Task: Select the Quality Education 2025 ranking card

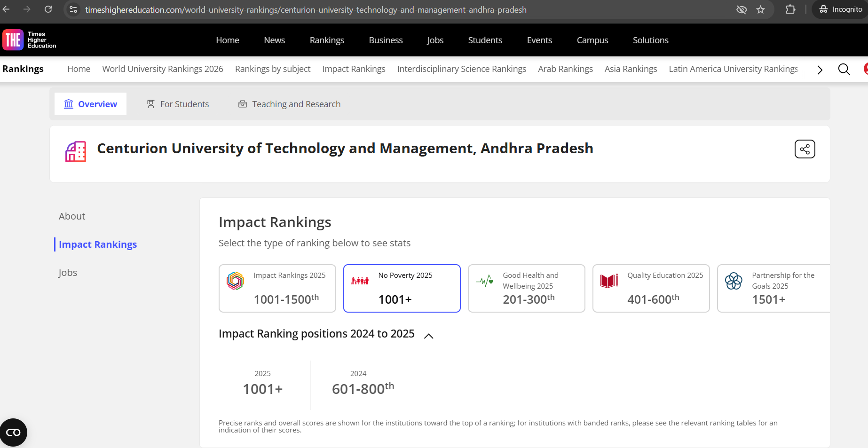Action: pos(651,288)
